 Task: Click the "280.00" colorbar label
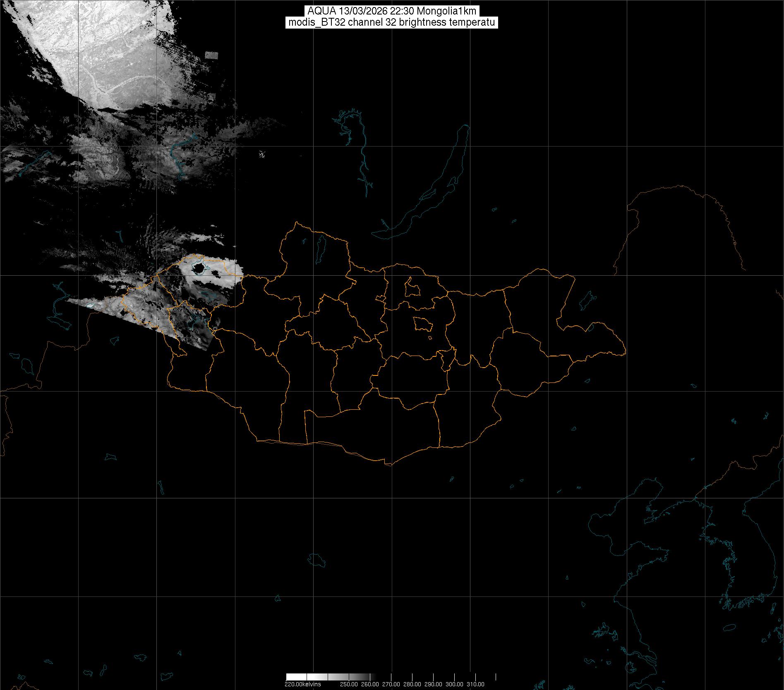tap(412, 684)
